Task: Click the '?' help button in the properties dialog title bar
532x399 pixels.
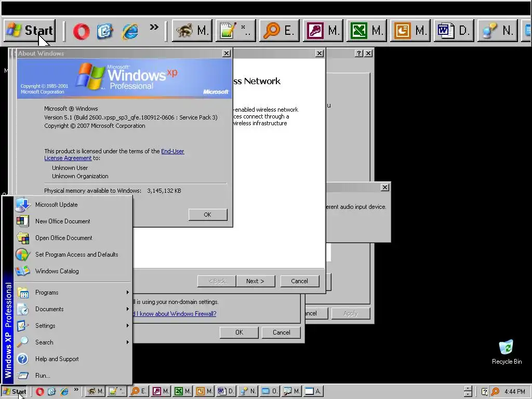Action: [x=359, y=54]
